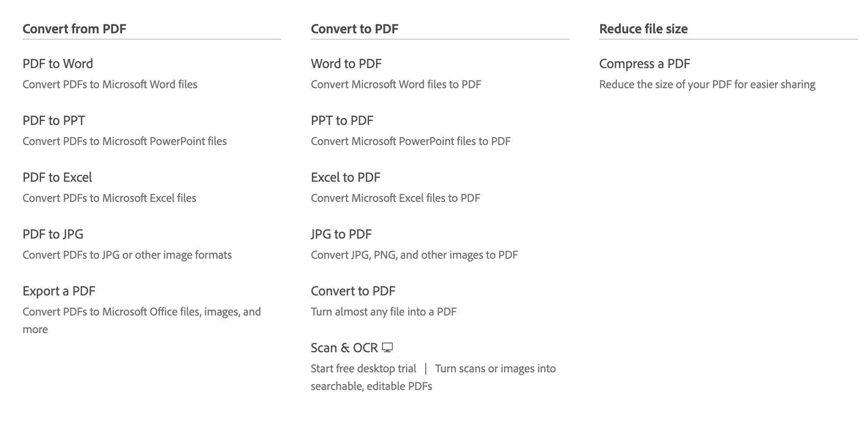Open the PDF to PPT converter
Viewport: 868px width, 438px height.
coord(54,121)
